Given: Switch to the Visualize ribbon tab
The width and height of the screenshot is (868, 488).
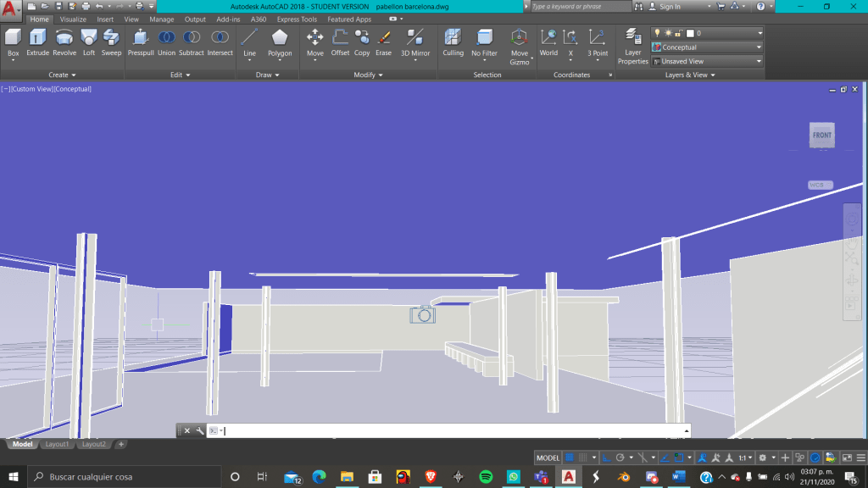Looking at the screenshot, I should (72, 19).
